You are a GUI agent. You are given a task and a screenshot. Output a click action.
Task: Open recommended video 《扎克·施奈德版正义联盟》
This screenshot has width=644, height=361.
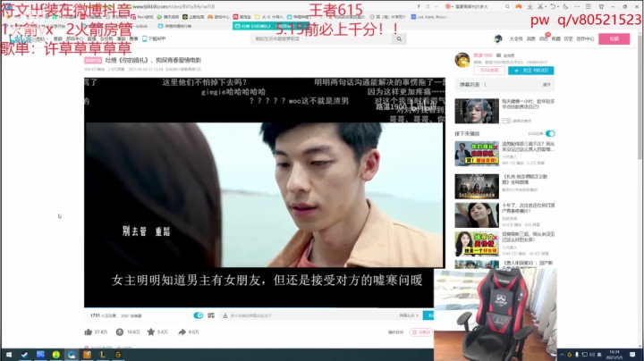(x=477, y=186)
